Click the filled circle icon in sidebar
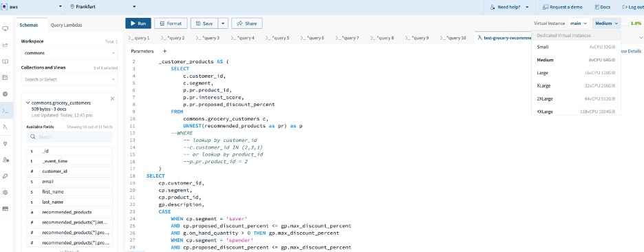This screenshot has width=644, height=252. coord(6,94)
